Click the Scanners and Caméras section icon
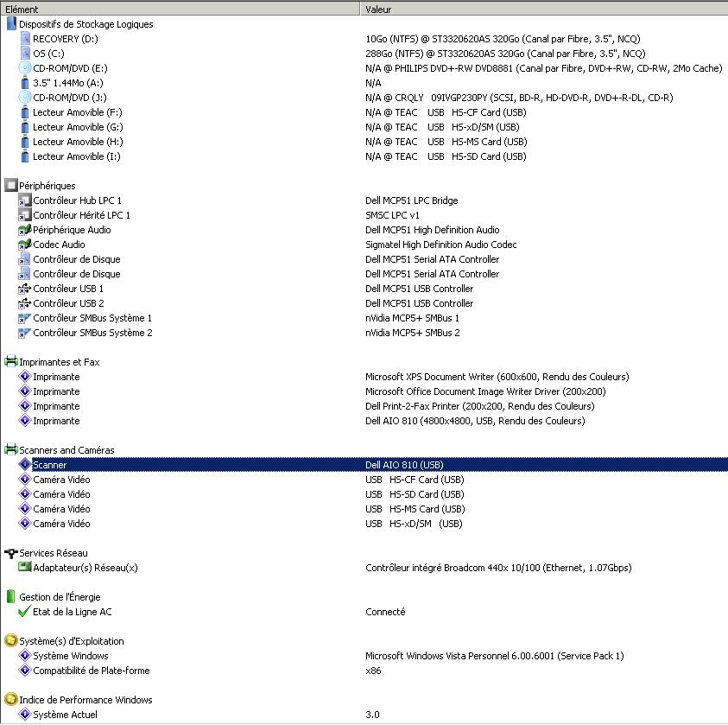Image resolution: width=728 pixels, height=725 pixels. click(x=11, y=449)
